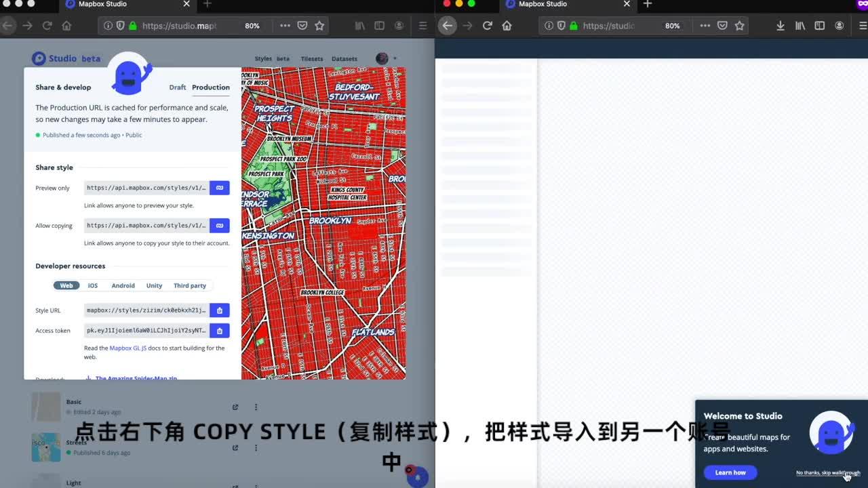868x488 pixels.
Task: Copy the Allow copying link
Action: [x=219, y=225]
